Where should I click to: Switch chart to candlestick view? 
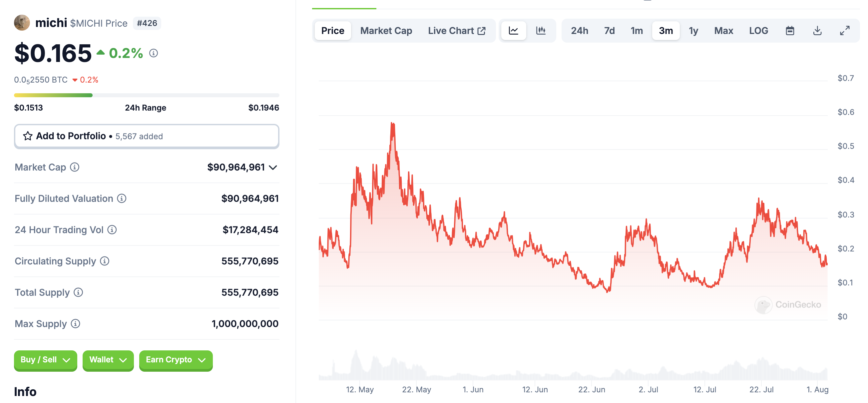(x=541, y=31)
